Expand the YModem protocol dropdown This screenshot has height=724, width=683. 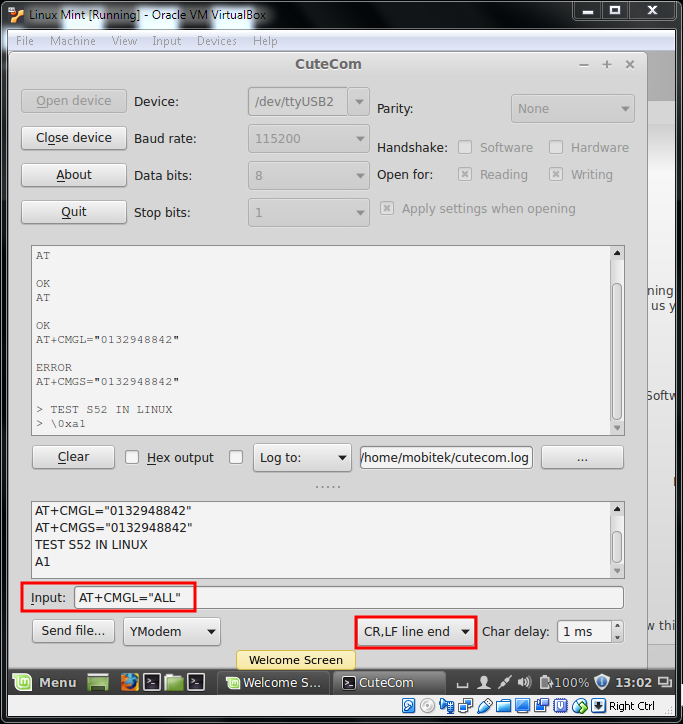tap(172, 631)
